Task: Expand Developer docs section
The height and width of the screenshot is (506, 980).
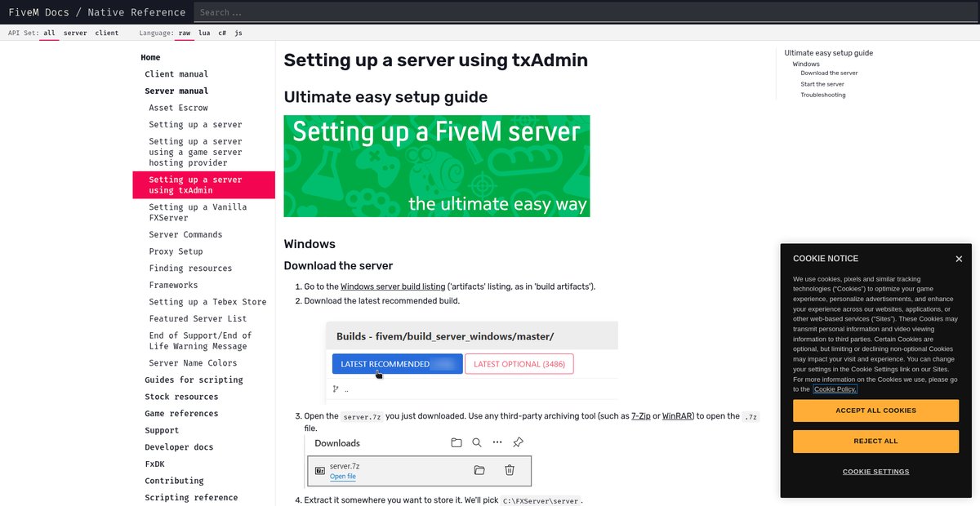Action: [x=179, y=447]
